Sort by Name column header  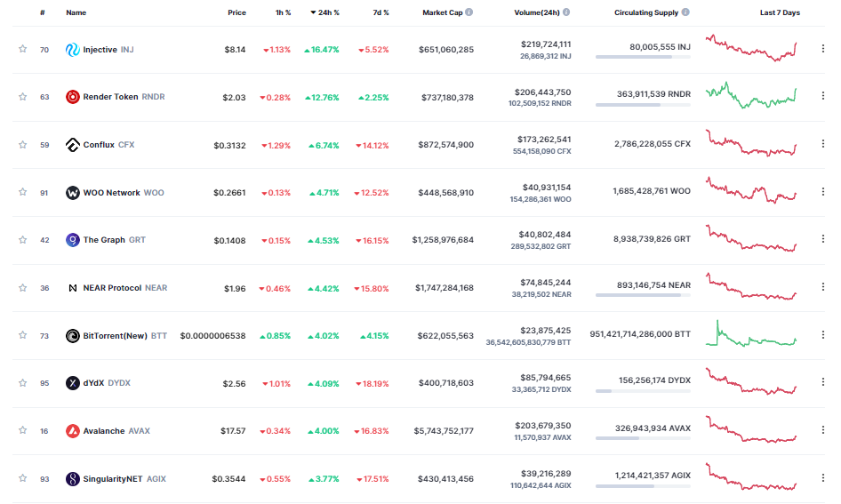pyautogui.click(x=76, y=12)
